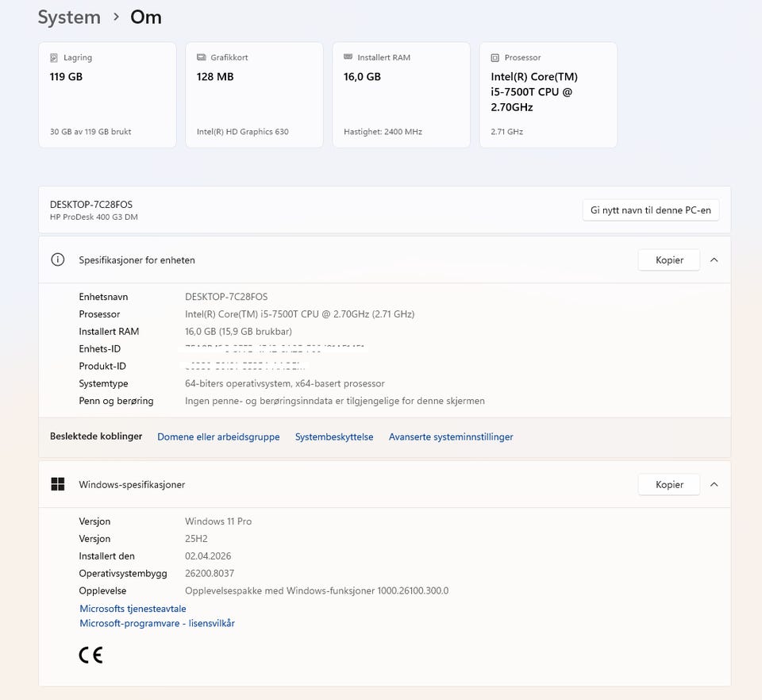Viewport: 762px width, 700px height.
Task: Open Avanserte systeminnstillinger link
Action: coord(451,437)
